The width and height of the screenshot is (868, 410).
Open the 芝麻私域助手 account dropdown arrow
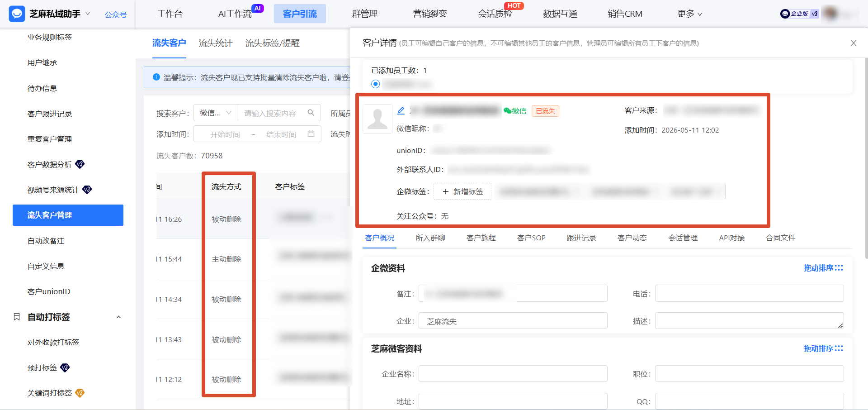coord(88,14)
